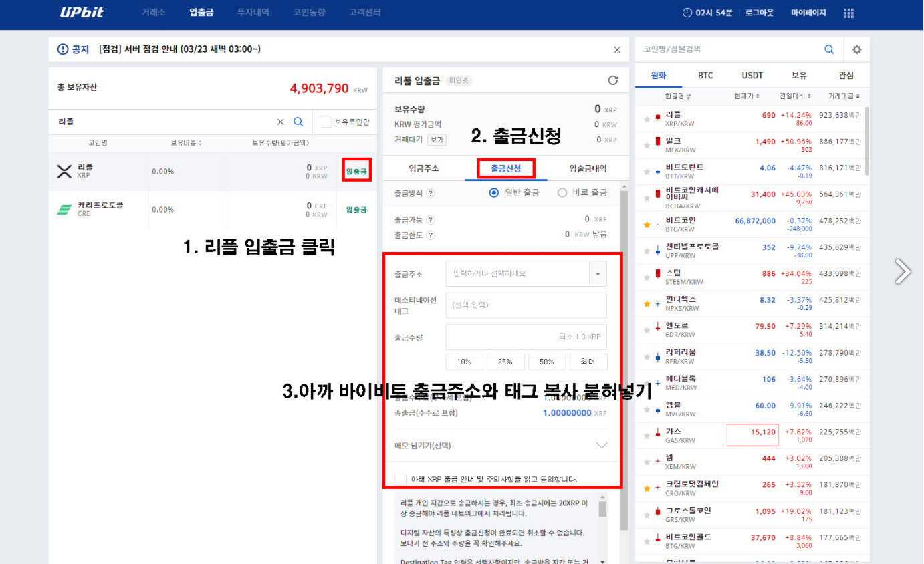The width and height of the screenshot is (924, 564).
Task: Open 코인동향 in top navigation
Action: (x=309, y=13)
